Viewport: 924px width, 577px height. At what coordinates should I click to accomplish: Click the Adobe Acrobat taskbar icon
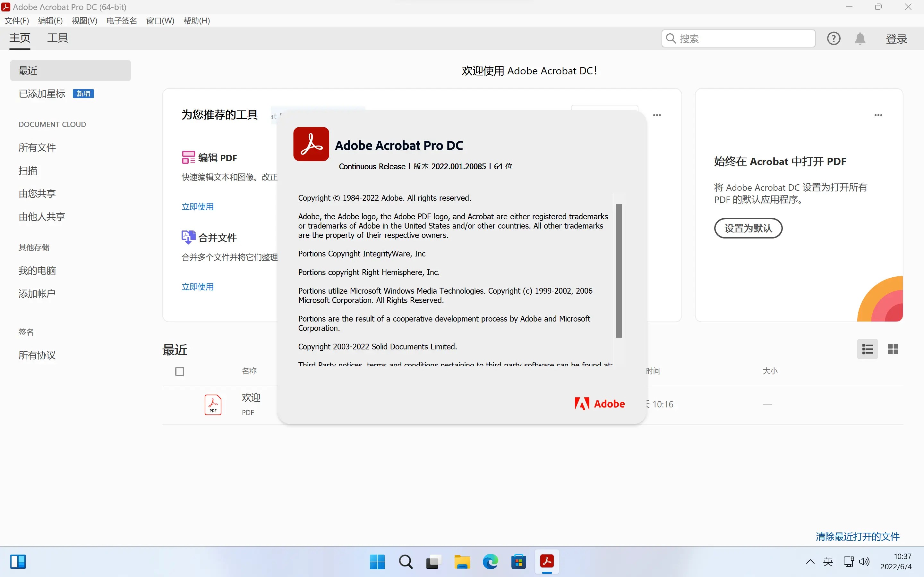pyautogui.click(x=546, y=562)
